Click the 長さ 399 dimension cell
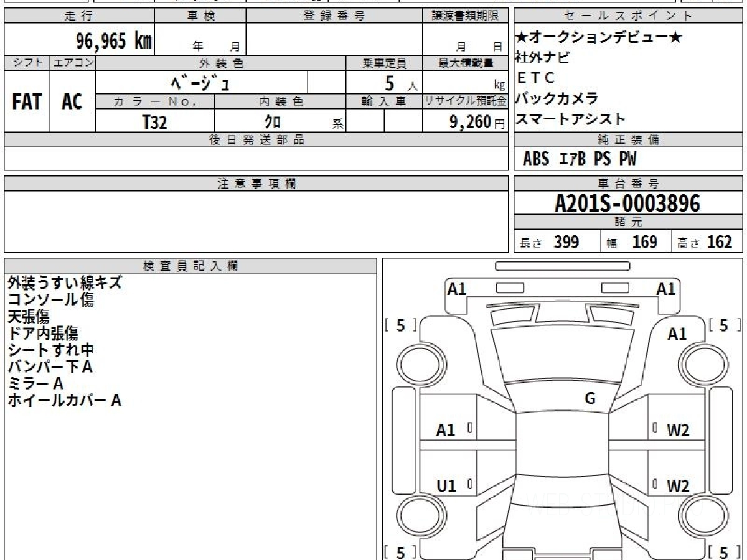The image size is (747, 560). 557,241
